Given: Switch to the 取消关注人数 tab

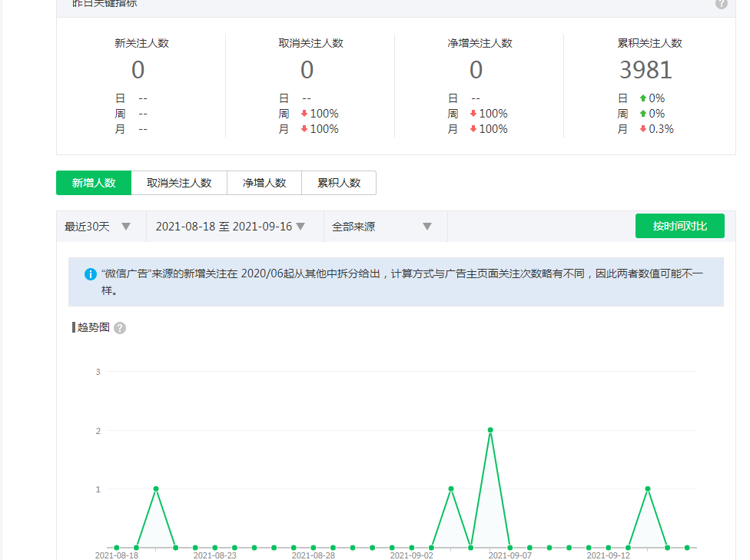Looking at the screenshot, I should coord(179,183).
